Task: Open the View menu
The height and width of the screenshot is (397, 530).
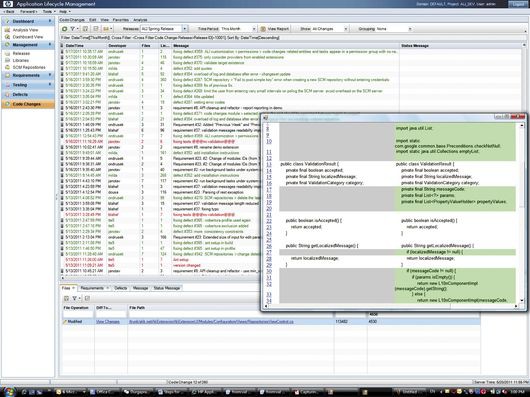Action: click(x=104, y=20)
